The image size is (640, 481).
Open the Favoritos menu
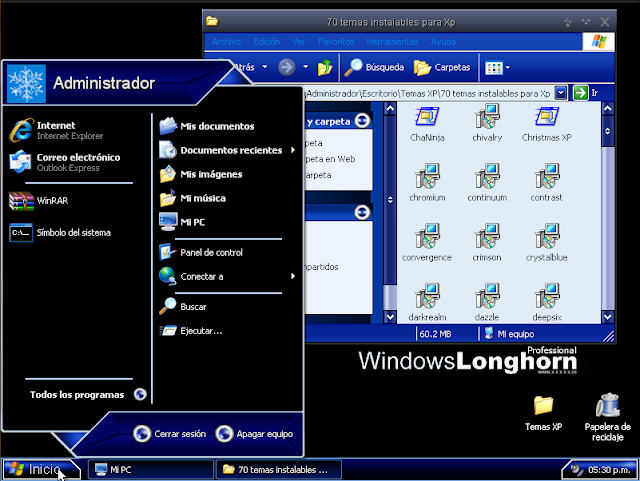pos(336,42)
